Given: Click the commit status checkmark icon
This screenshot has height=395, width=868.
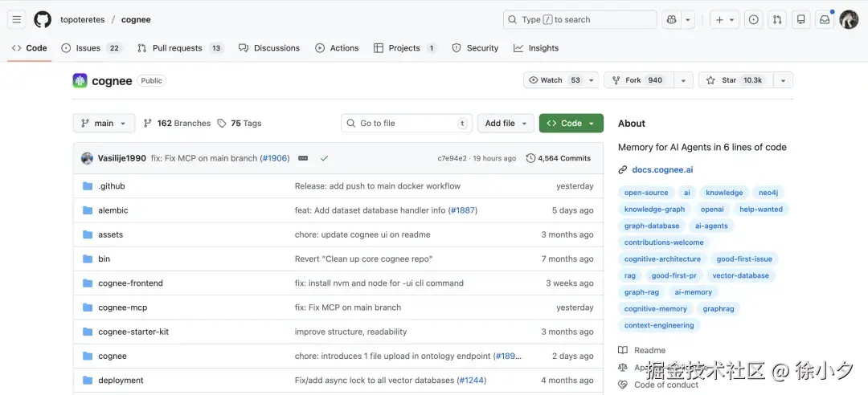Looking at the screenshot, I should [324, 158].
